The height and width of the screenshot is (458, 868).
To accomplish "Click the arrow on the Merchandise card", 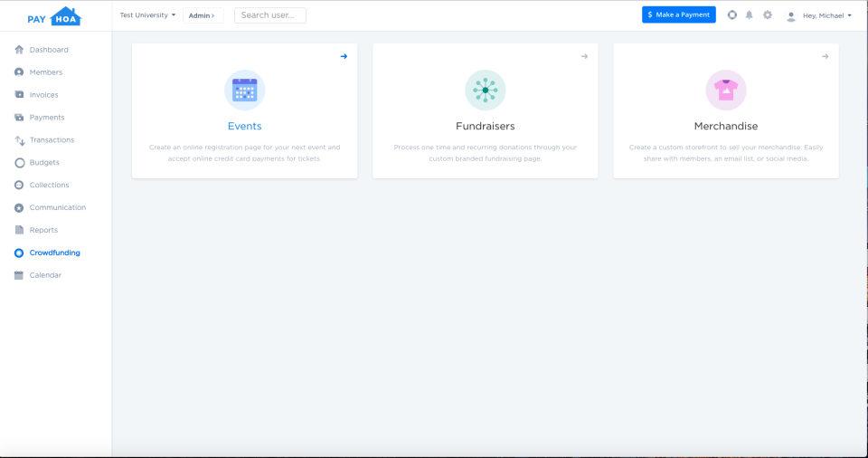I will pos(825,56).
